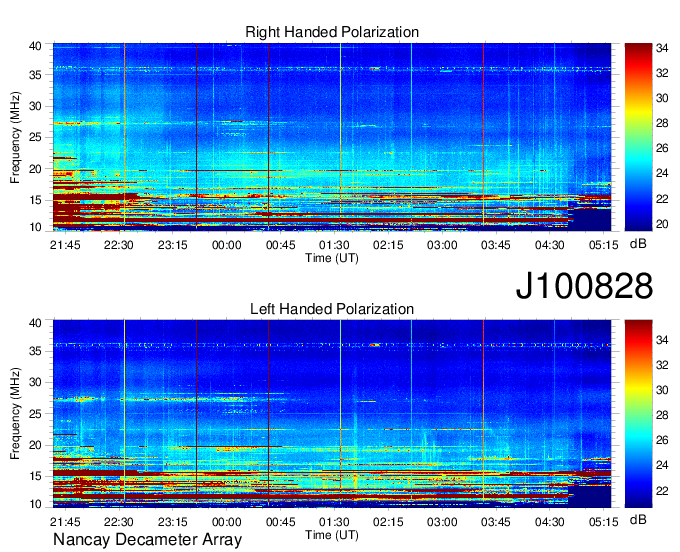Click the 25 MHz tick on Left Handed plot
Screen dimensions: 680x552
[x=35, y=414]
